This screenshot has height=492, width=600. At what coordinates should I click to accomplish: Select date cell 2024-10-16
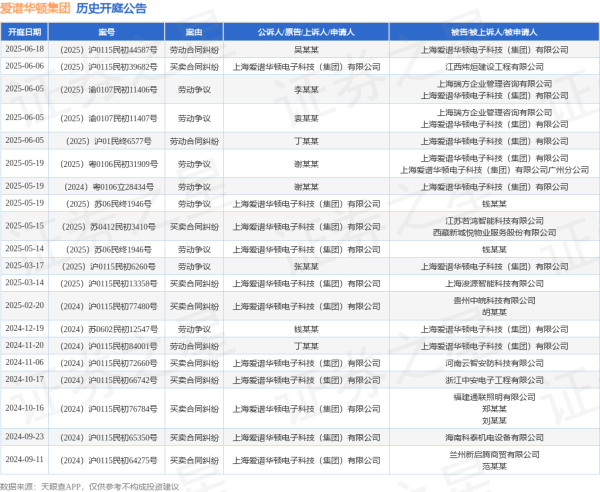(24, 408)
